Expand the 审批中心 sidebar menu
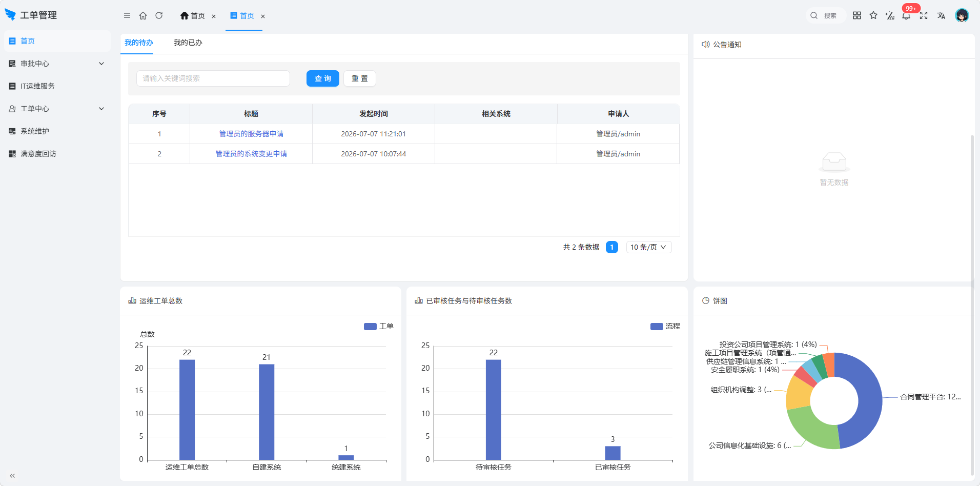This screenshot has height=486, width=980. tap(57, 64)
